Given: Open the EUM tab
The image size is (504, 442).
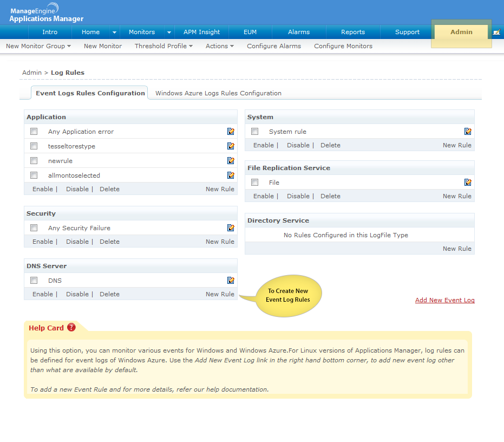Looking at the screenshot, I should (250, 32).
